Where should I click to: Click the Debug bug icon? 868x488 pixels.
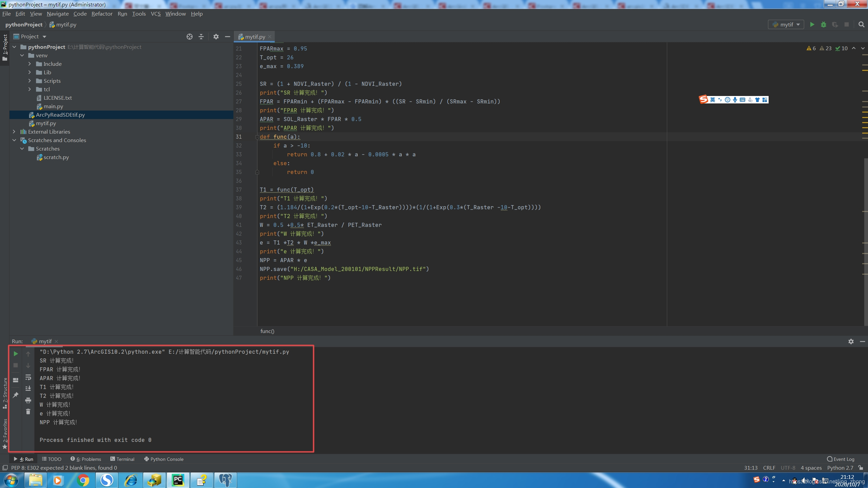[824, 24]
